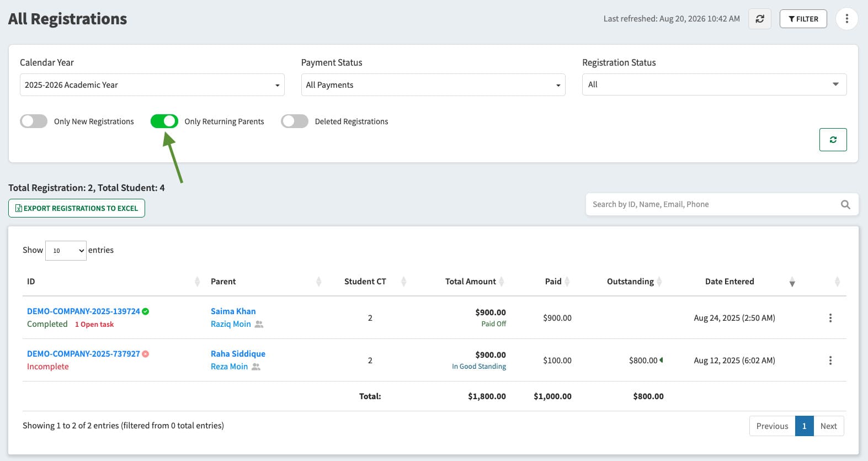
Task: Click the green arrow beside $800.00 outstanding
Action: [661, 360]
